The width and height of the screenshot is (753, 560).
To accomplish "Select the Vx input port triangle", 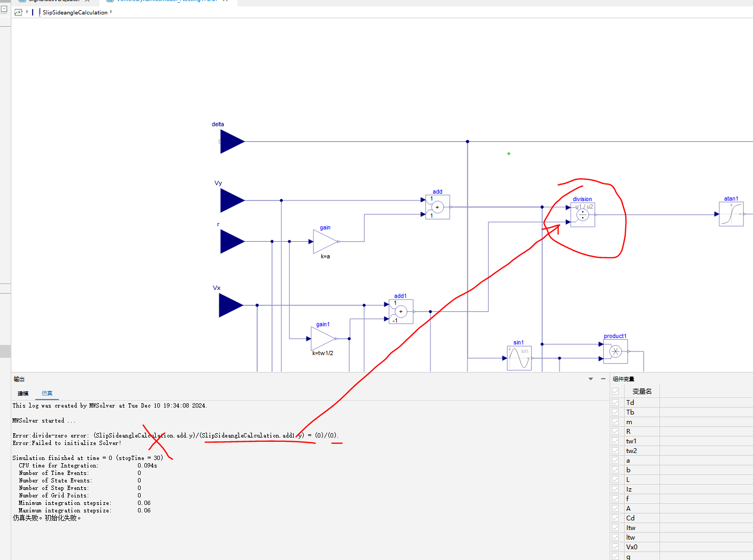I will click(x=231, y=305).
